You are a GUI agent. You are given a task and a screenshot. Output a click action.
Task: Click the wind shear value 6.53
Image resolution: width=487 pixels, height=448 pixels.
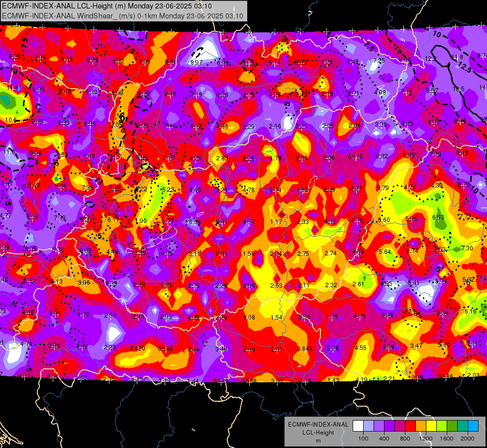(438, 218)
